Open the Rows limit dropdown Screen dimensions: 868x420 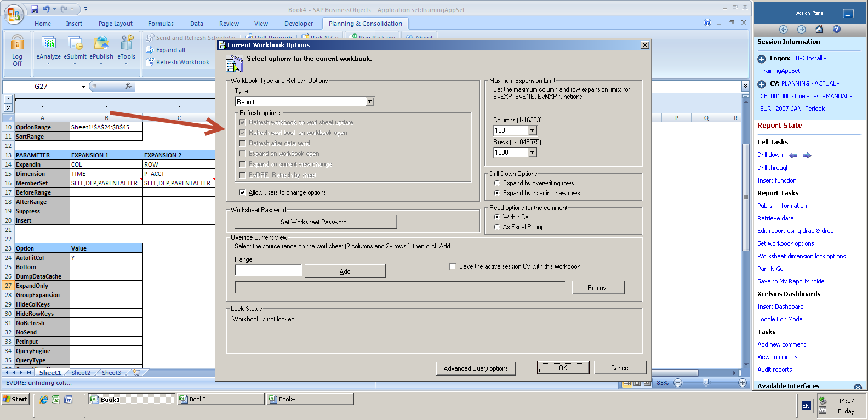tap(532, 152)
